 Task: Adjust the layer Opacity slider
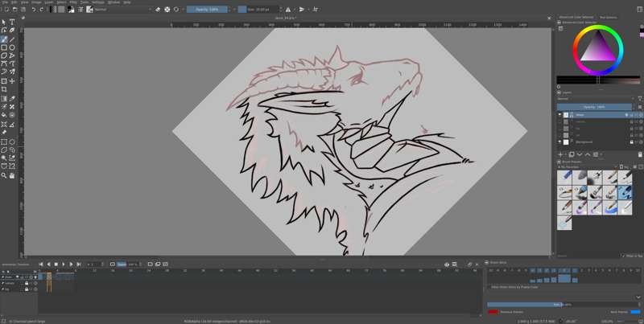click(x=595, y=106)
